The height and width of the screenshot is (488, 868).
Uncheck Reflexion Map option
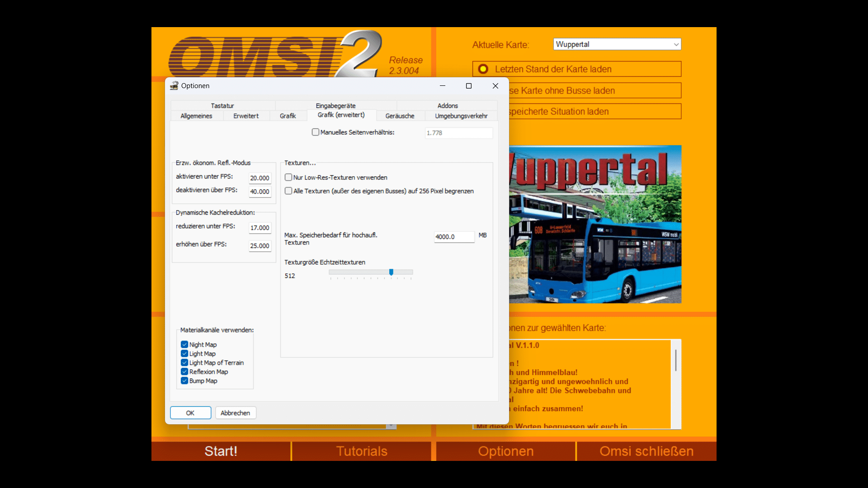pos(184,372)
